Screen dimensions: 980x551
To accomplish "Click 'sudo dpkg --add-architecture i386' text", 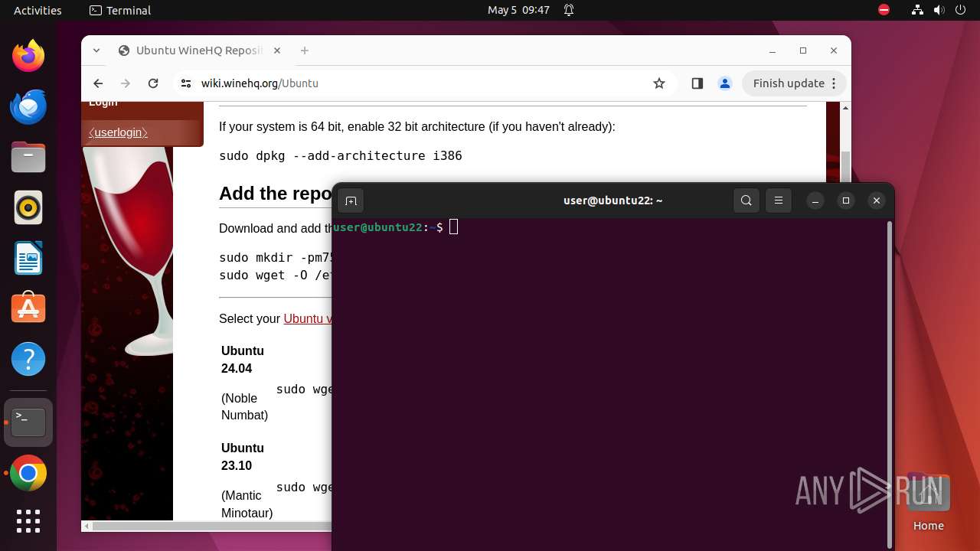I will (x=341, y=155).
